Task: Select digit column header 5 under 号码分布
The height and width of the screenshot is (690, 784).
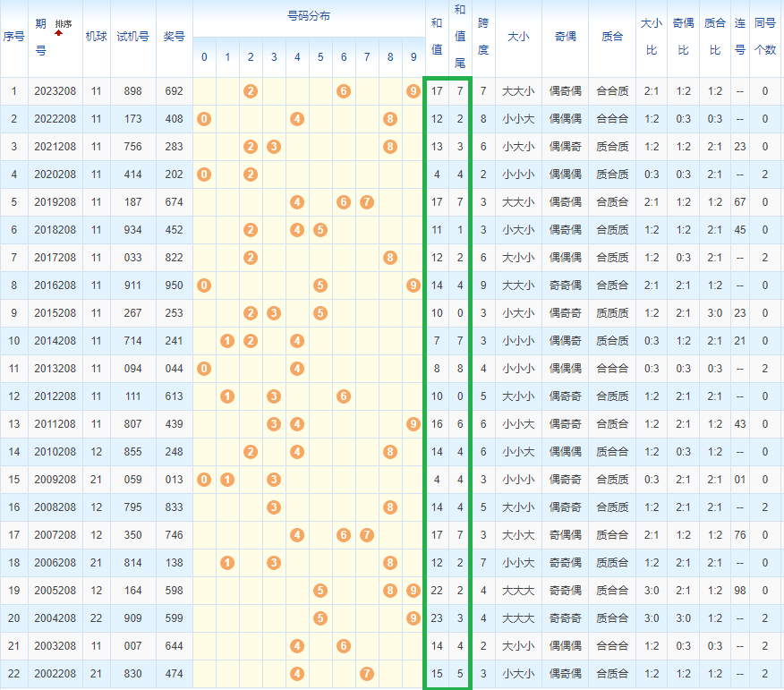Action: pyautogui.click(x=320, y=57)
